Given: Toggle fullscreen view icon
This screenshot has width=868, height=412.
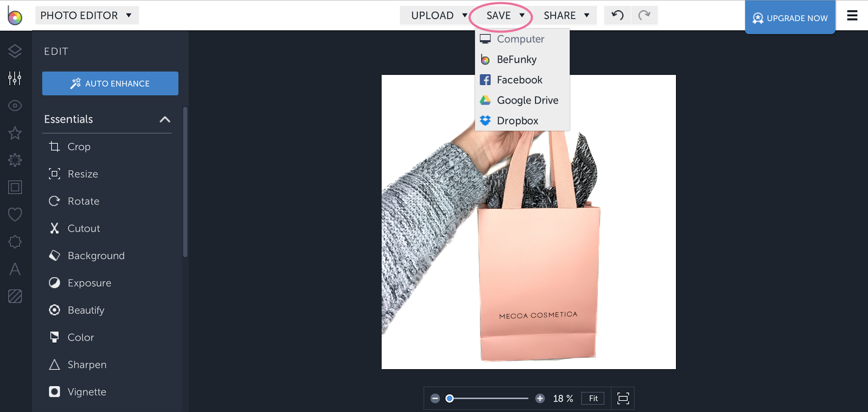Looking at the screenshot, I should click(x=623, y=398).
